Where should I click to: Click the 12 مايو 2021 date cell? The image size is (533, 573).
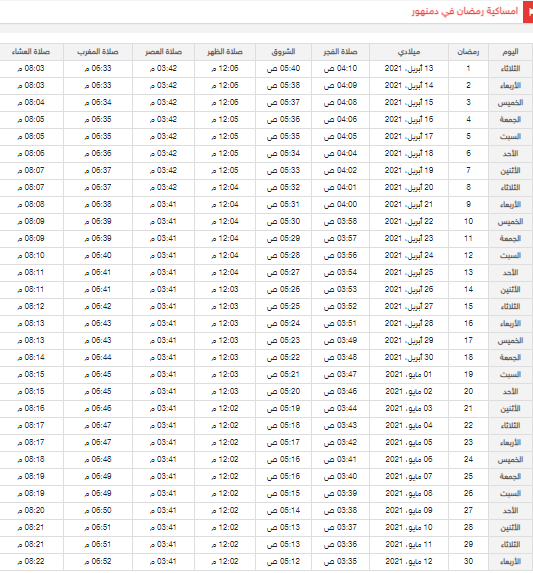coord(409,561)
